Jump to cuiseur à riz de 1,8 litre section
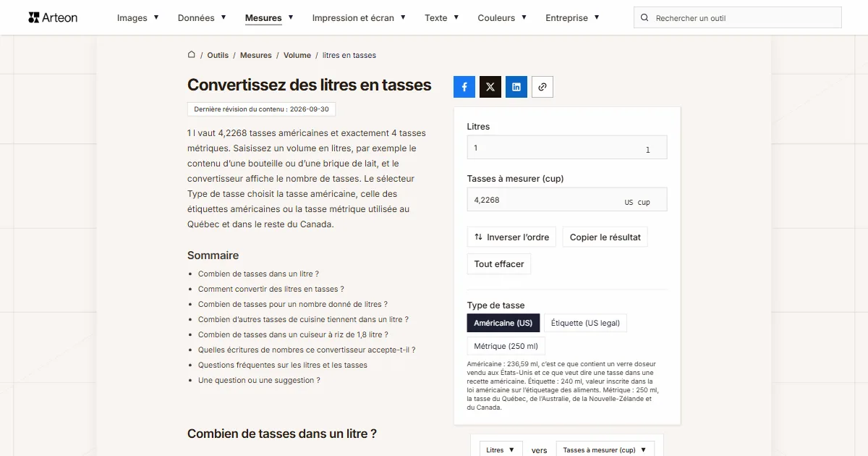The image size is (868, 456). [293, 334]
